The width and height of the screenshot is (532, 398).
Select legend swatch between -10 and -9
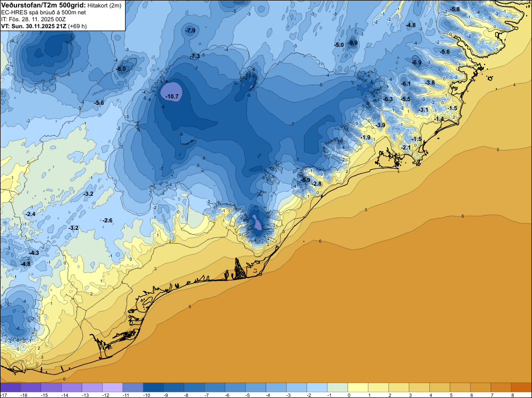pos(153,387)
